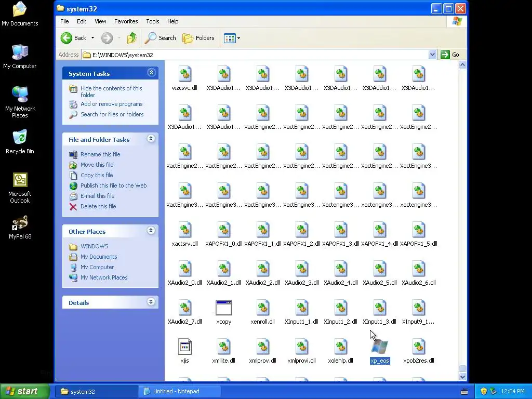Image resolution: width=532 pixels, height=399 pixels.
Task: Expand the Address bar dropdown
Action: coord(432,55)
